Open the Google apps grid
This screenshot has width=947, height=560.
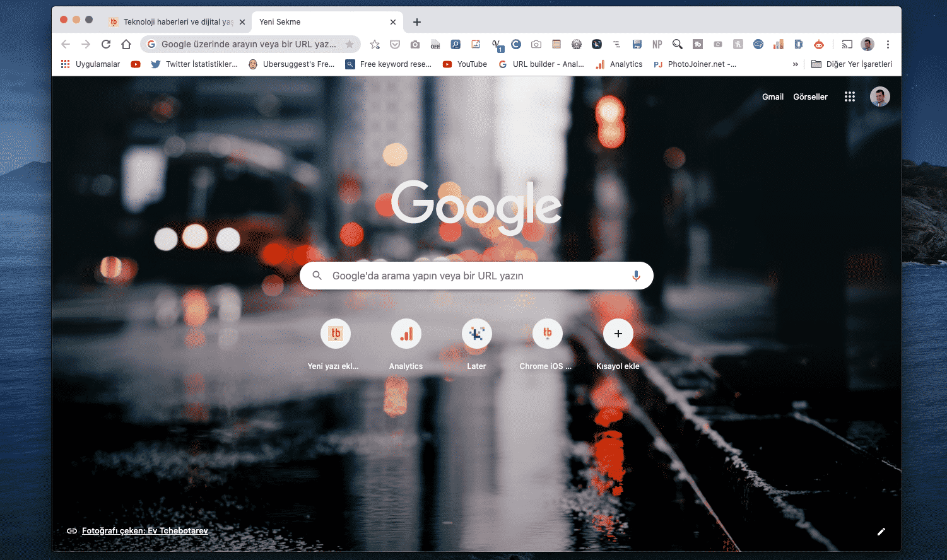coord(850,96)
